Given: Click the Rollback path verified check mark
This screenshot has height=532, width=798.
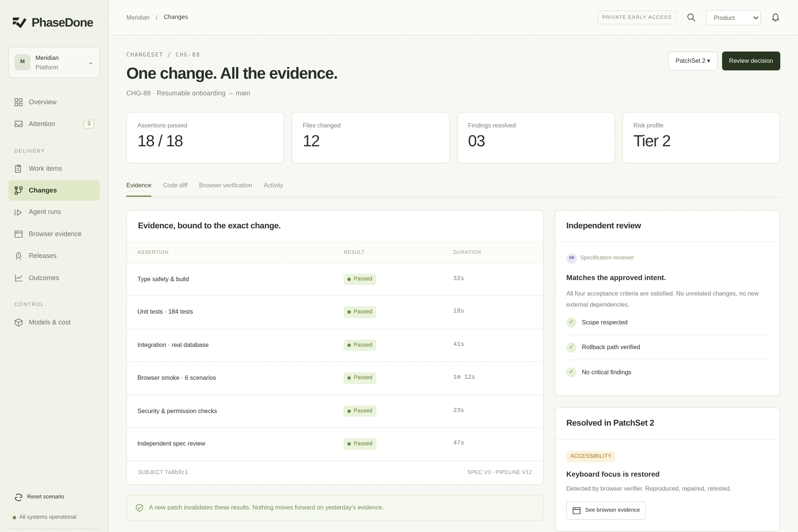Looking at the screenshot, I should click(571, 347).
